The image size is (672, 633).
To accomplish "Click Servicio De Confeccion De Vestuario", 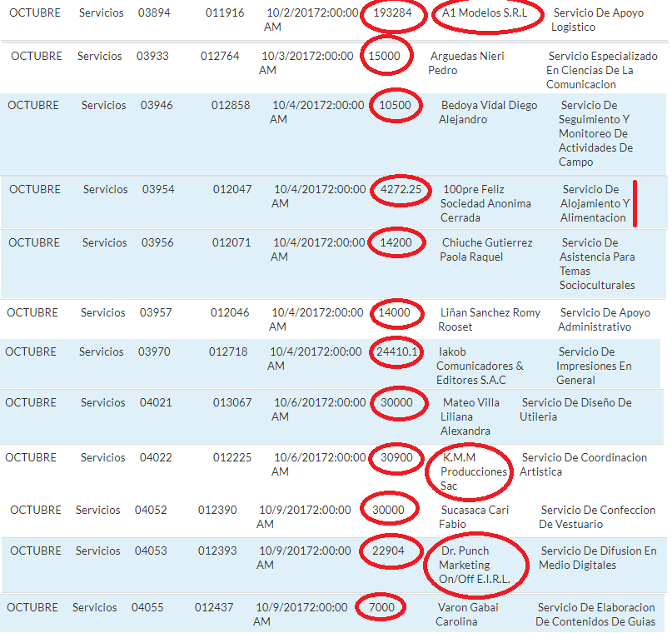I will coord(597,517).
